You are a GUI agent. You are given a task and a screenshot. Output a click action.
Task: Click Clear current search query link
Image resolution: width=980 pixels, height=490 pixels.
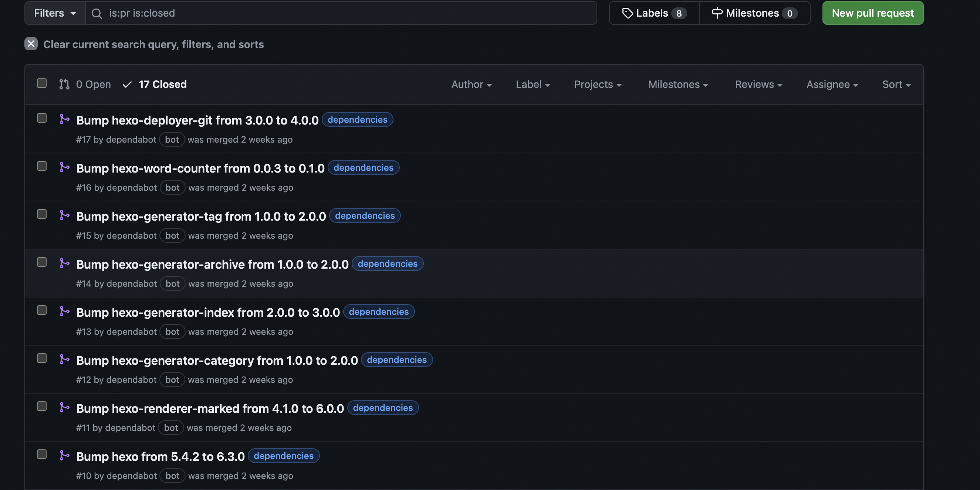click(144, 44)
